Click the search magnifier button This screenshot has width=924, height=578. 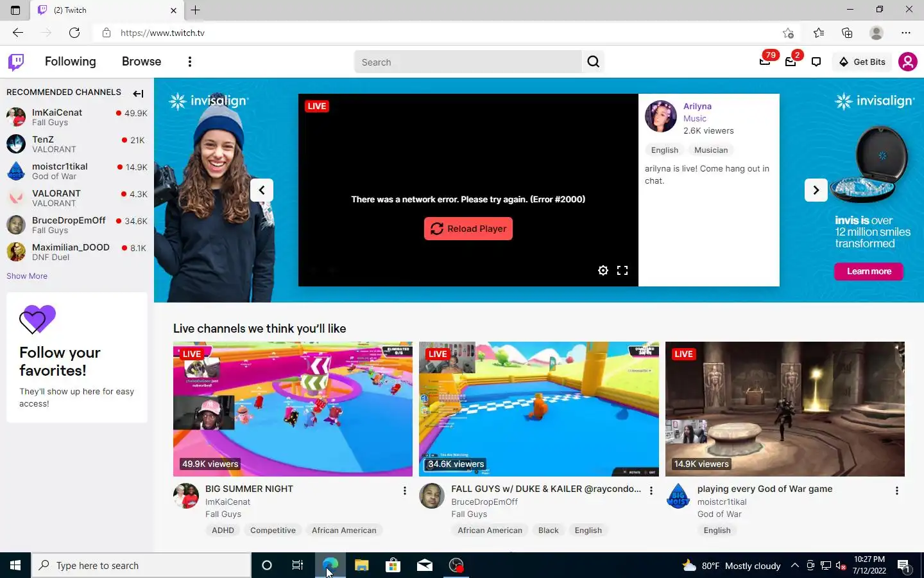point(594,62)
